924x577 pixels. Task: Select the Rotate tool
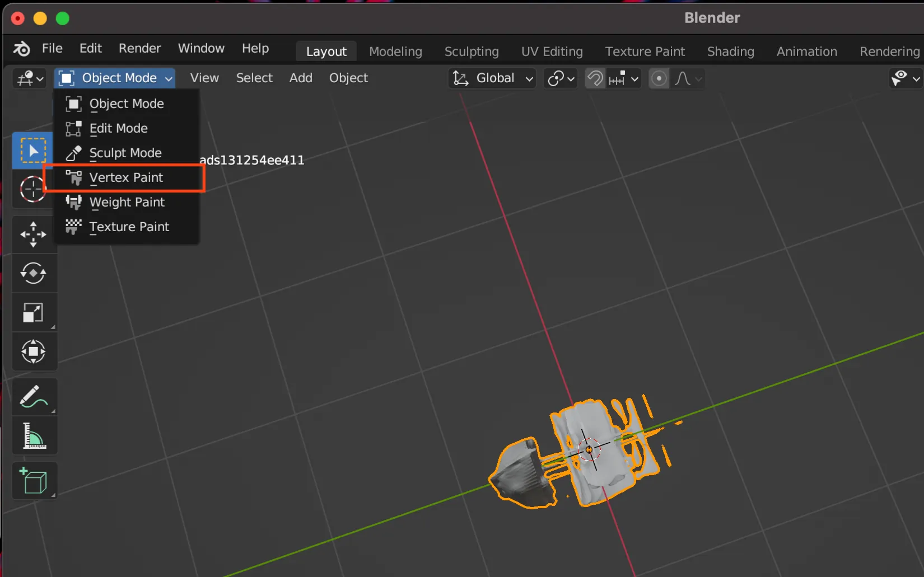pyautogui.click(x=33, y=273)
